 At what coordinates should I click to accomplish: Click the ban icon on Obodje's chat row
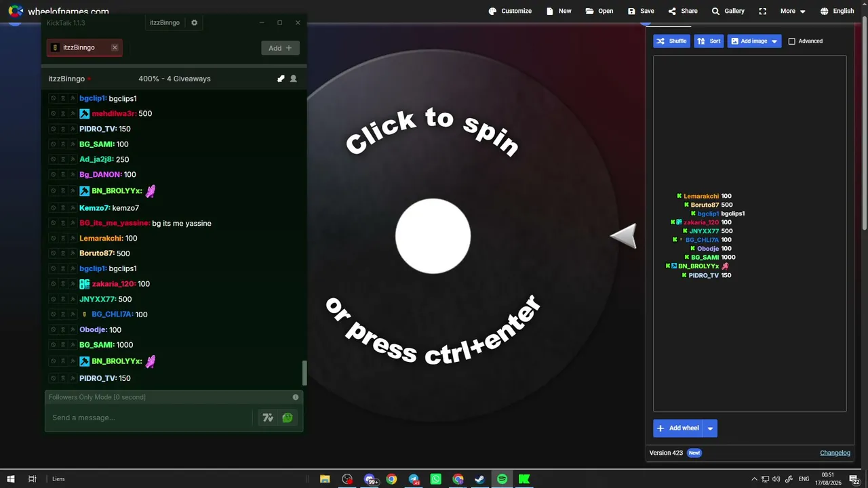click(54, 329)
